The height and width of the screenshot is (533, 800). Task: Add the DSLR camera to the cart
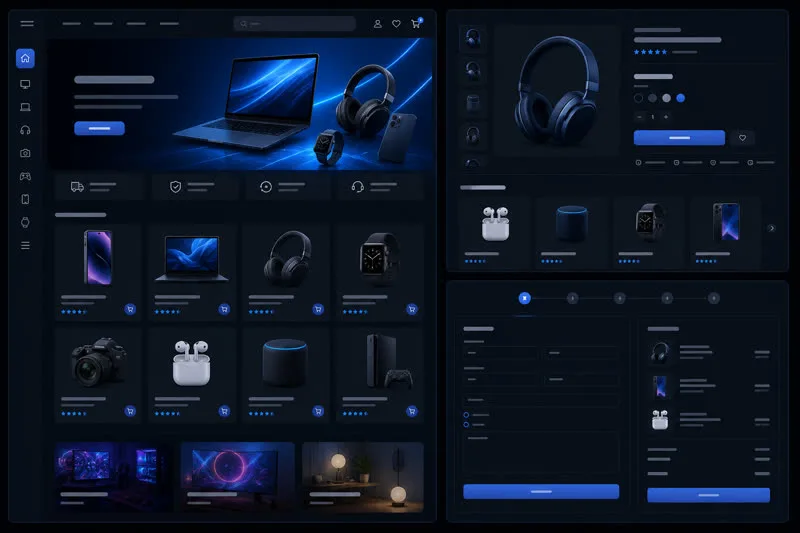click(x=130, y=411)
